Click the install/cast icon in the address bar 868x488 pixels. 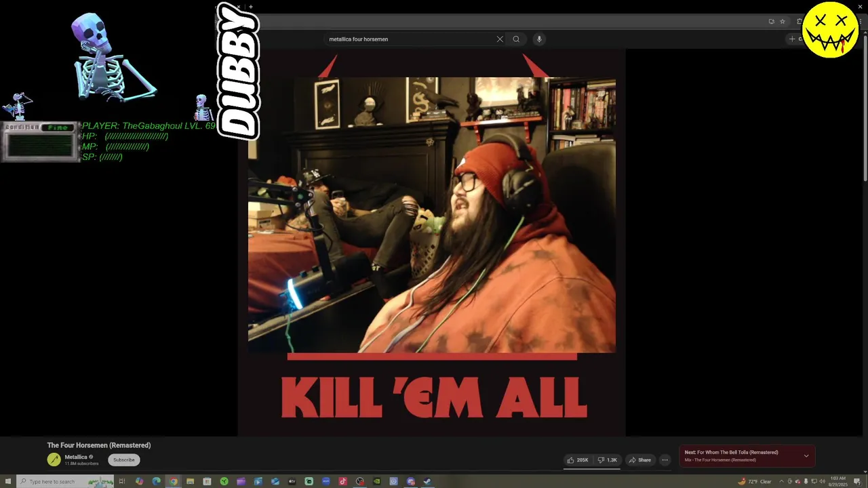771,22
